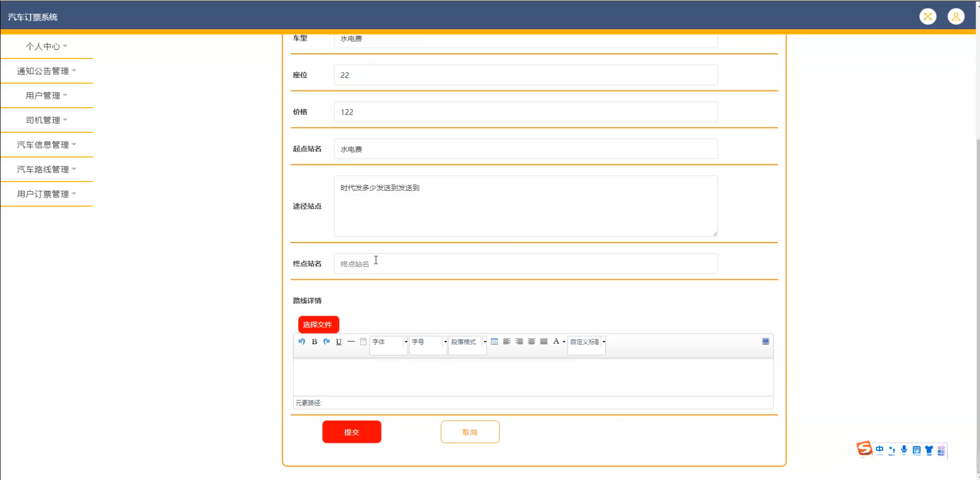Click inside the rich text editor body
The width and height of the screenshot is (980, 480).
click(533, 377)
